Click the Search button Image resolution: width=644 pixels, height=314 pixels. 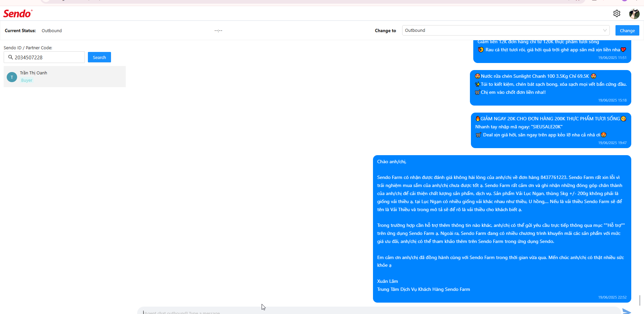tap(99, 57)
